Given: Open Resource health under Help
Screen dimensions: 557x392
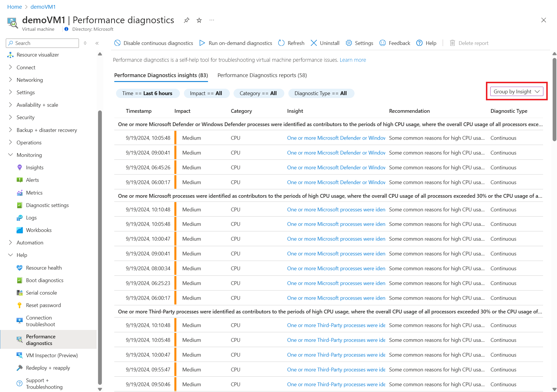Looking at the screenshot, I should 44,268.
